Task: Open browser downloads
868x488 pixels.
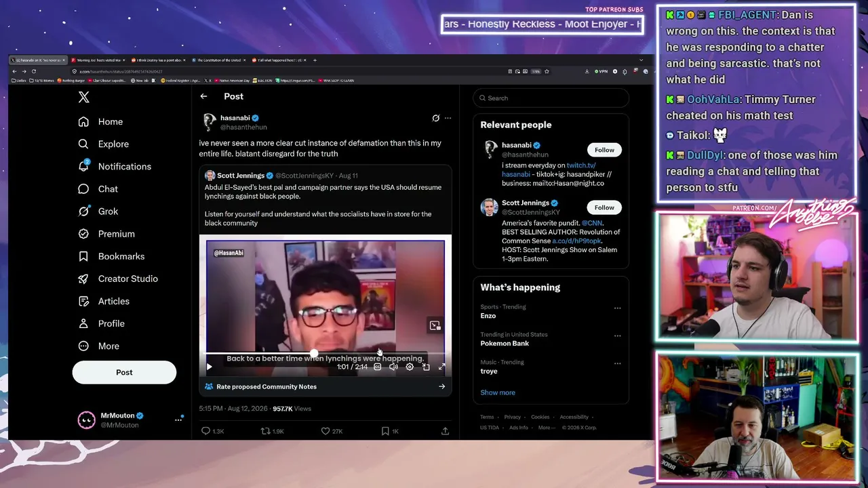Action: click(x=587, y=71)
